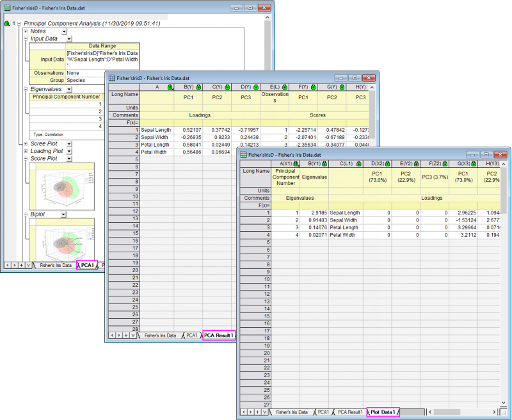Select Petal Width cell in PCA Result window
The image size is (512, 420).
point(157,152)
